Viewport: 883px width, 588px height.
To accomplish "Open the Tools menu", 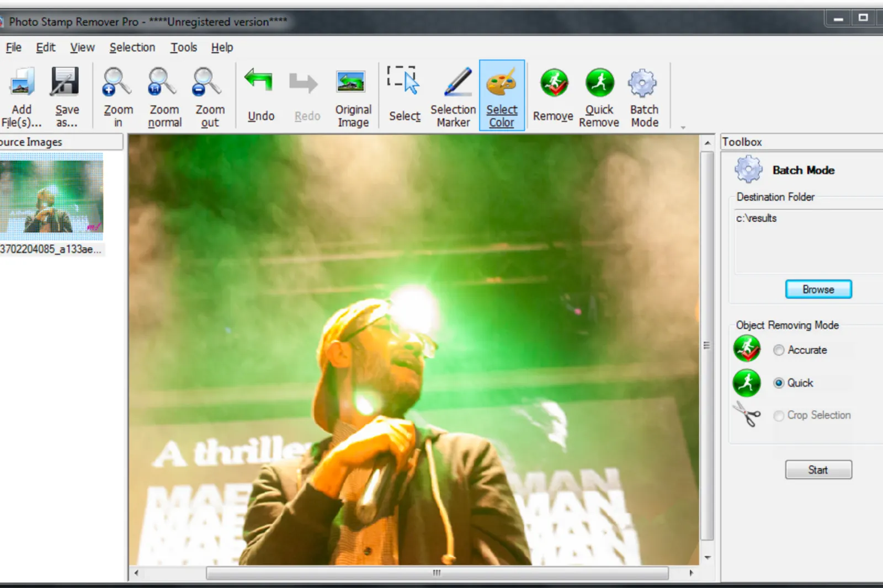I will point(183,47).
